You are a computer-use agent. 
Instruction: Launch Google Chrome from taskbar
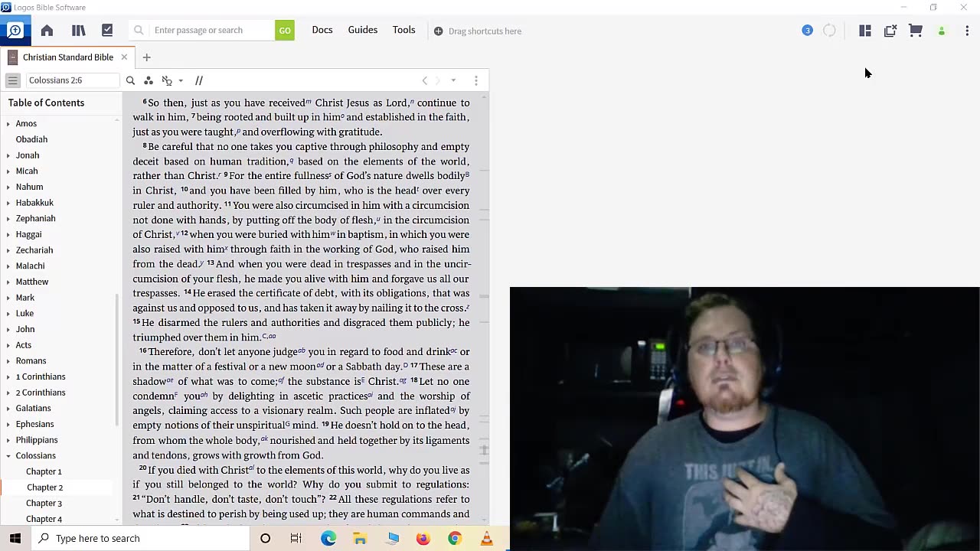pyautogui.click(x=455, y=538)
